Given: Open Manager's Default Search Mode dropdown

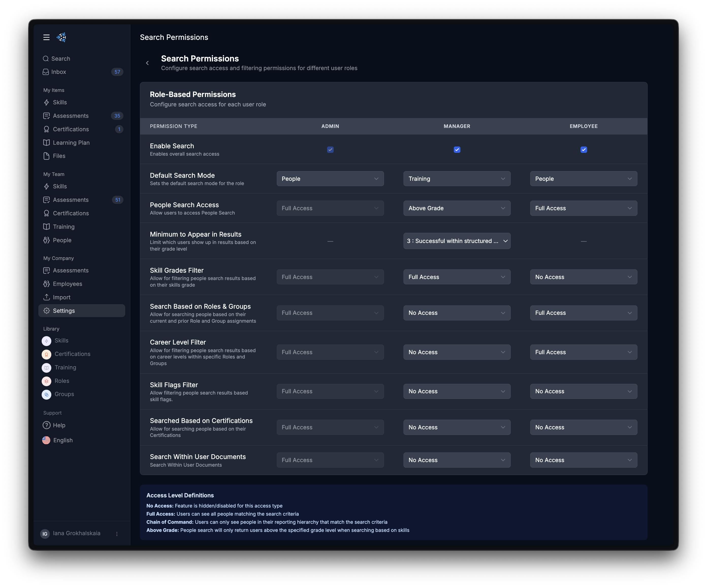Looking at the screenshot, I should (x=457, y=179).
